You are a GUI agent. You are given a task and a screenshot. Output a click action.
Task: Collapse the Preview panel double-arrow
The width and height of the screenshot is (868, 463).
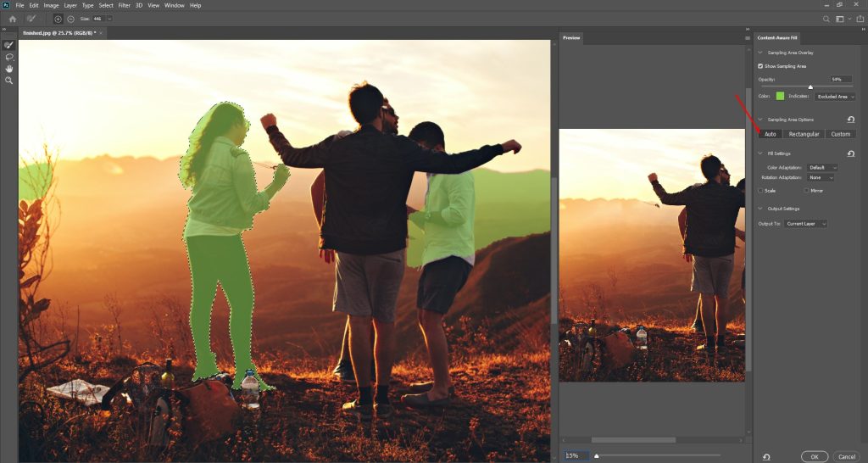[x=748, y=30]
